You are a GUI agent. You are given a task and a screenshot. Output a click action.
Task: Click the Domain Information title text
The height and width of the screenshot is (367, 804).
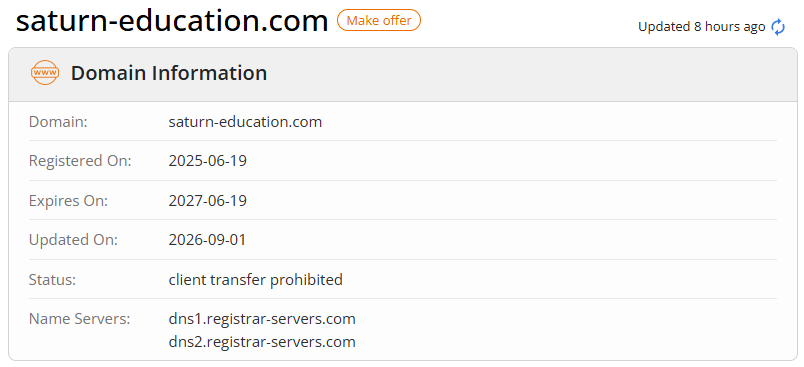click(169, 73)
